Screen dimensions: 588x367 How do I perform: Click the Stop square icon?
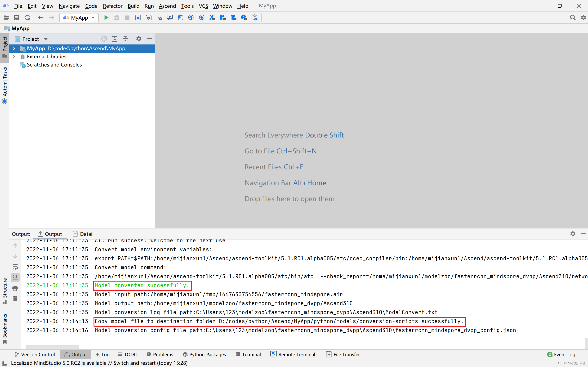[x=127, y=18]
